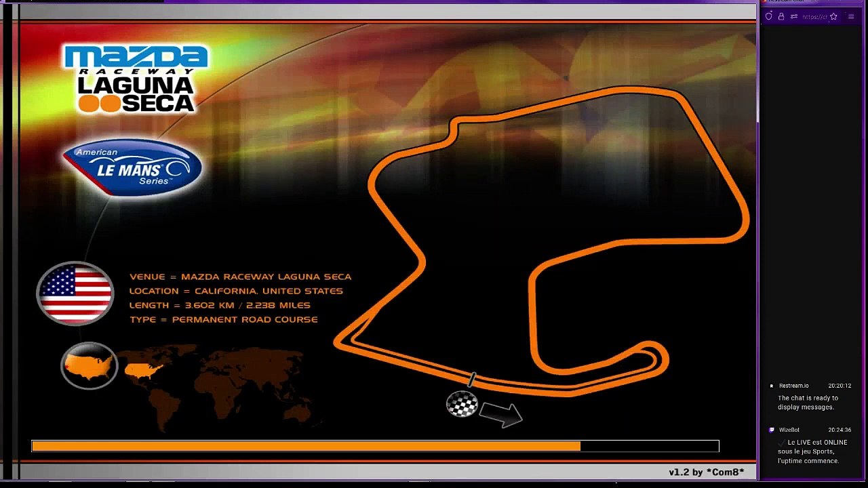Open the browser hamburger menu
The width and height of the screenshot is (868, 488).
click(851, 16)
